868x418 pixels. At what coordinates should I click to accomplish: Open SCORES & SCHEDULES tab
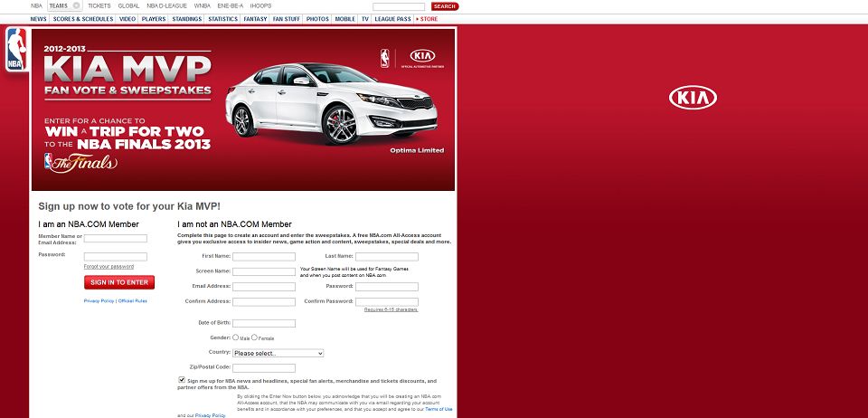[x=83, y=19]
